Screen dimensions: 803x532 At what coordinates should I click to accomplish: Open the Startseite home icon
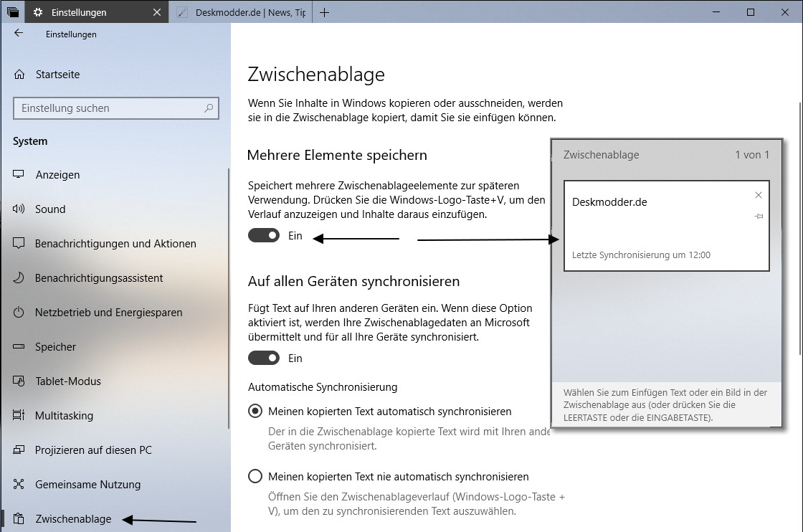19,75
